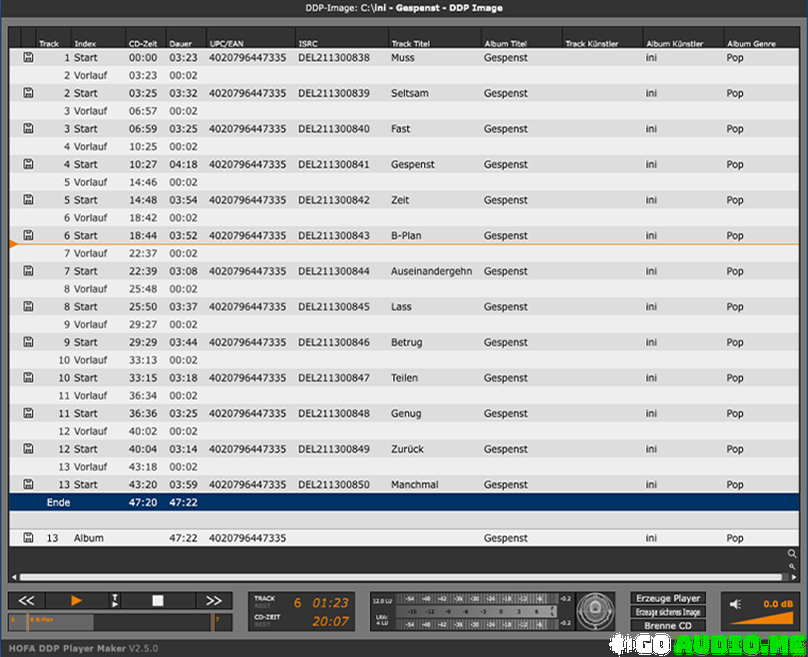Click the save icon in Album row
808x657 pixels.
pos(28,538)
